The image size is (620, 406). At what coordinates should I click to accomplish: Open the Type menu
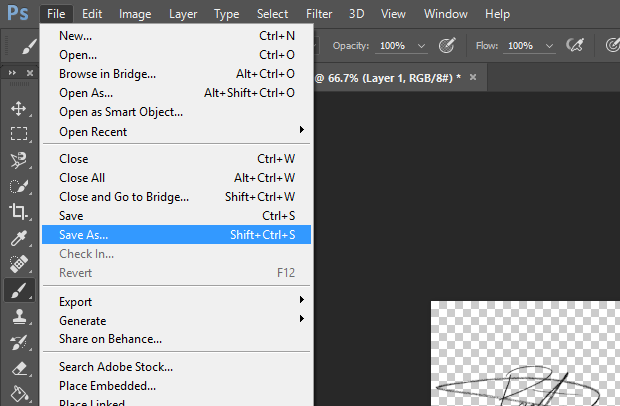coord(227,14)
